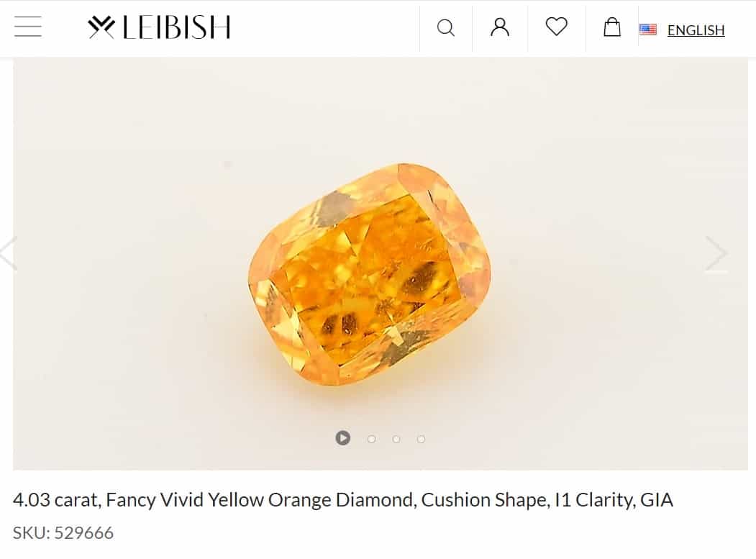756x559 pixels.
Task: Open the shopping bag
Action: 611,29
